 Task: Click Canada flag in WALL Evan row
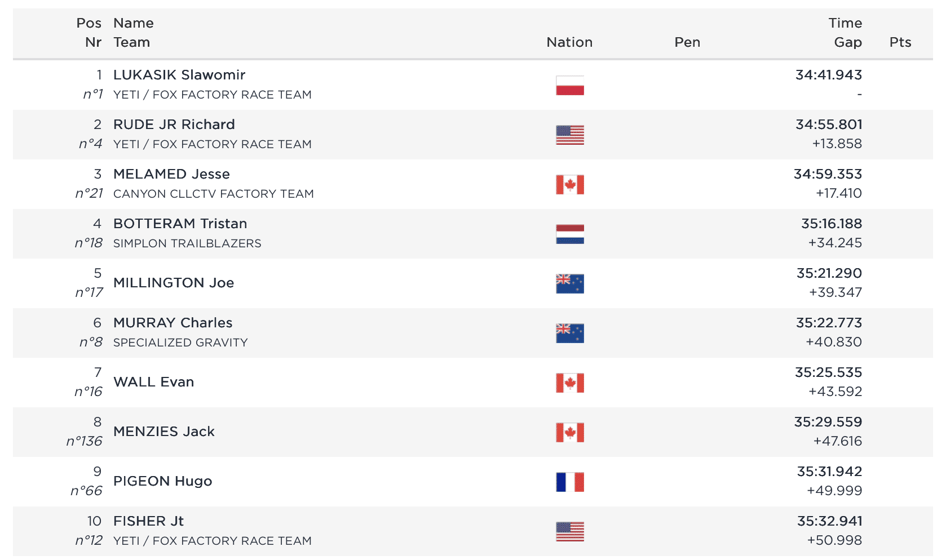[x=569, y=383]
